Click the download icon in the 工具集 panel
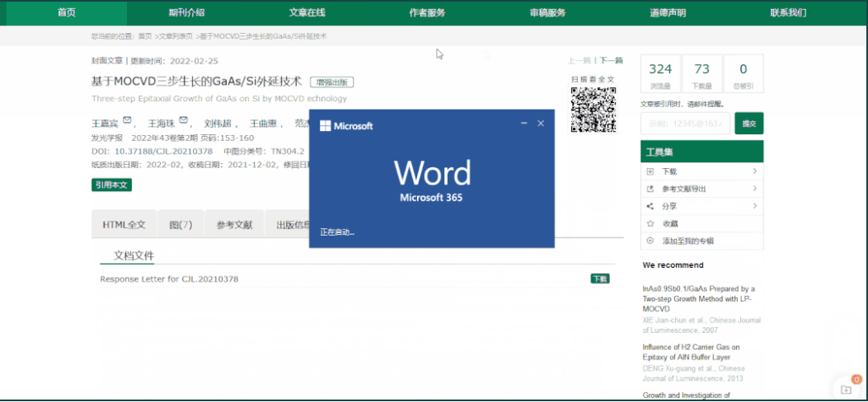The image size is (868, 402). tap(650, 171)
